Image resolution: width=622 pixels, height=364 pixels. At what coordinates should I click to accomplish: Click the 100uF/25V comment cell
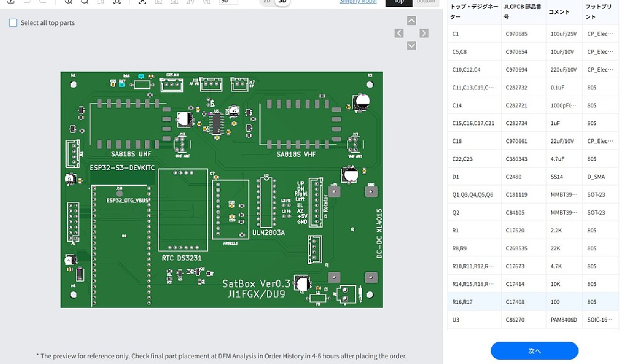point(564,34)
